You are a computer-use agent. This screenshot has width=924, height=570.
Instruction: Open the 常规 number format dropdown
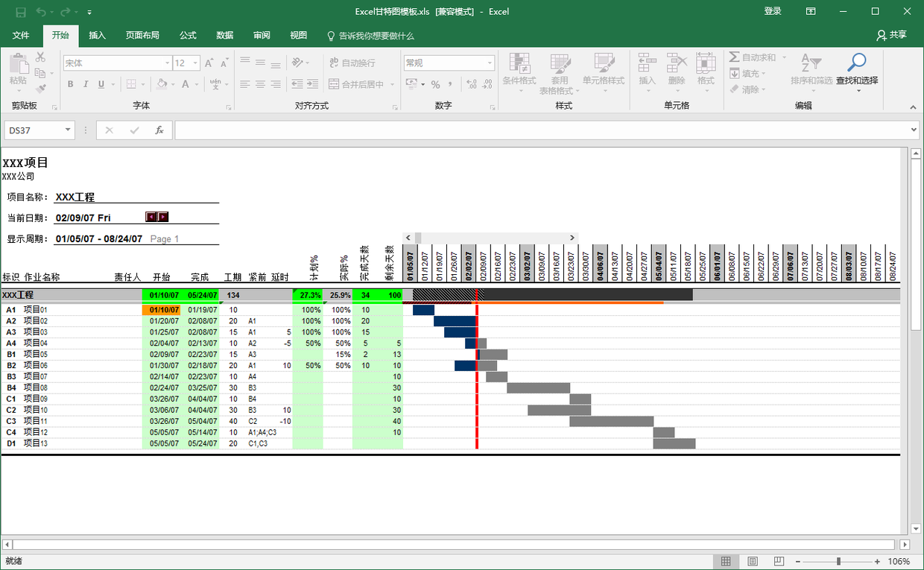click(490, 63)
